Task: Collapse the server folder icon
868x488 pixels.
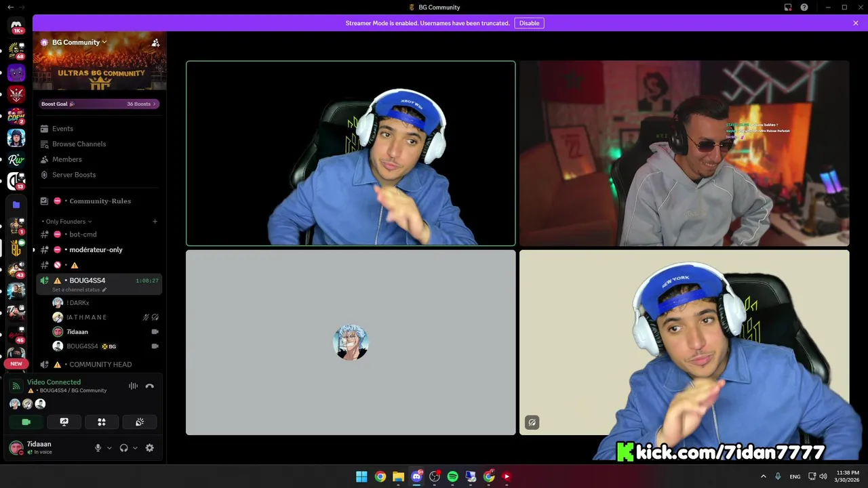Action: pos(16,205)
